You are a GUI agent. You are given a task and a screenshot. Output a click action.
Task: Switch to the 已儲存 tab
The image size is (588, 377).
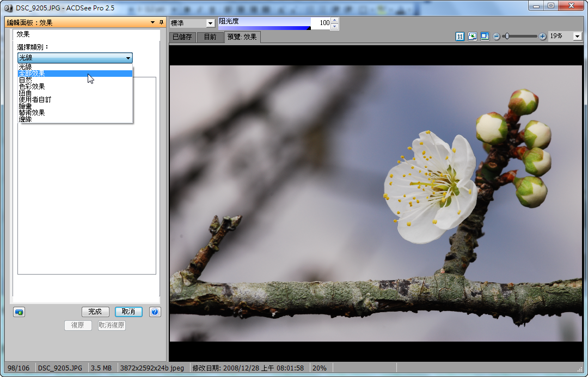tap(182, 37)
